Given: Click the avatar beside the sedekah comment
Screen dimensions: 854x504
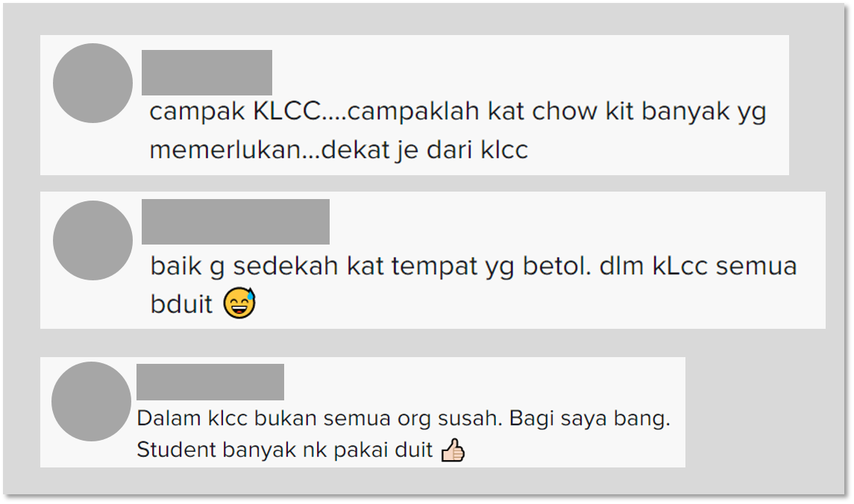Looking at the screenshot, I should (x=92, y=241).
